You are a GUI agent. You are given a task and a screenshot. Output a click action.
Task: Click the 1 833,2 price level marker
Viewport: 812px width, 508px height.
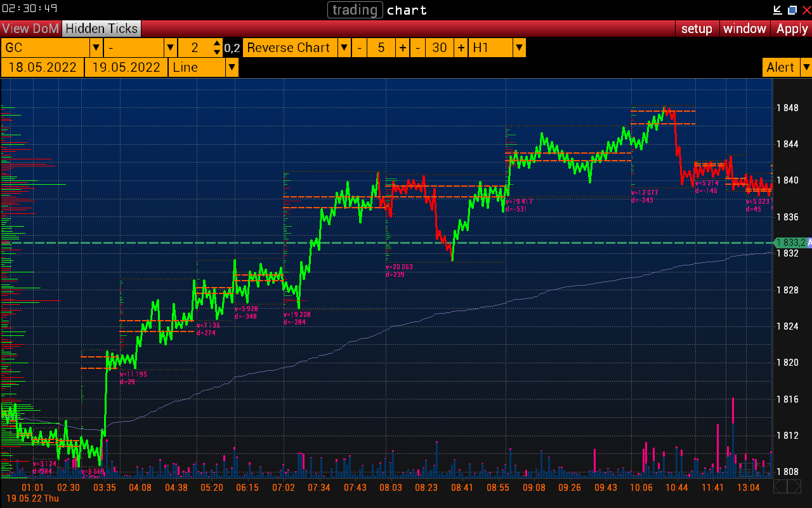(x=790, y=243)
